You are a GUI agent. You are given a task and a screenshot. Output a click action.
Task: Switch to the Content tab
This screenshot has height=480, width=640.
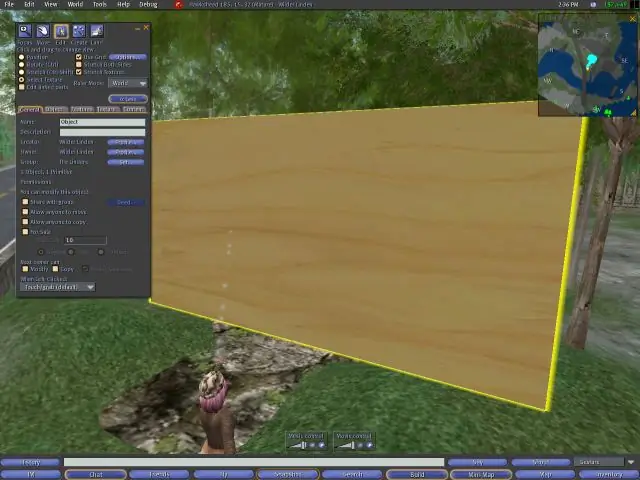(134, 109)
